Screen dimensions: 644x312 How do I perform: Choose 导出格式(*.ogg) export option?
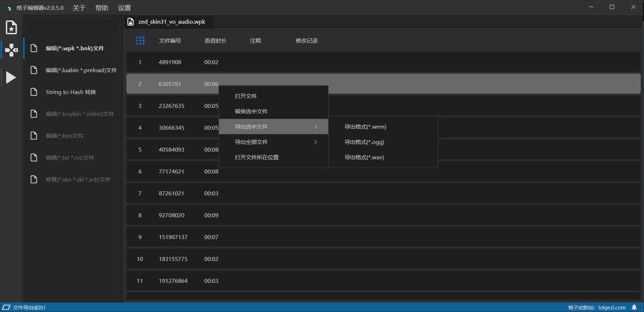[364, 142]
